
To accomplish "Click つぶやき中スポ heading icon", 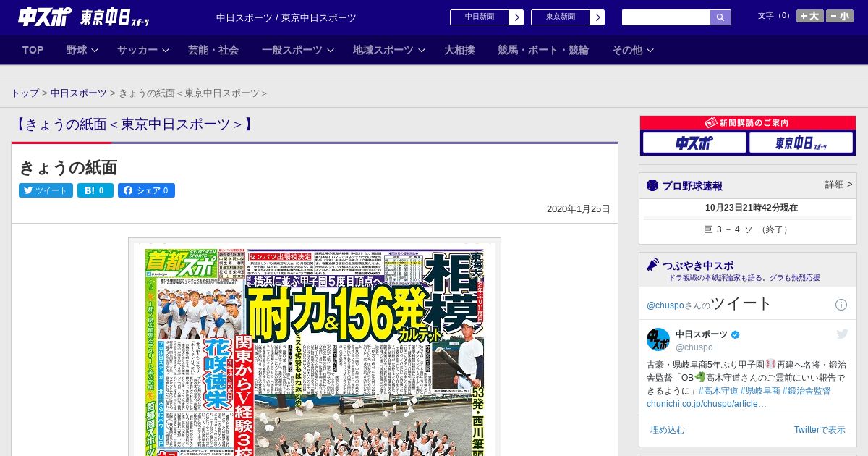I will (x=652, y=264).
